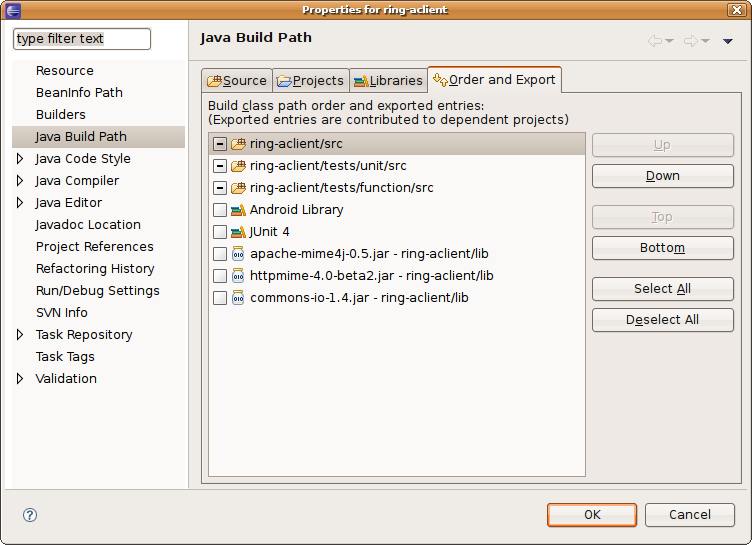This screenshot has width=752, height=545.
Task: Expand the Java Code Style tree node
Action: 20,158
